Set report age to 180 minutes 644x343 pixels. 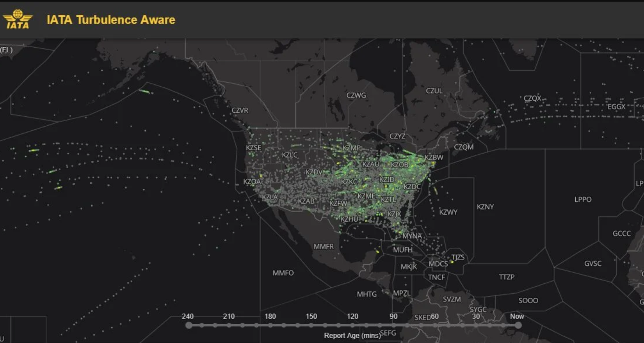[270, 325]
